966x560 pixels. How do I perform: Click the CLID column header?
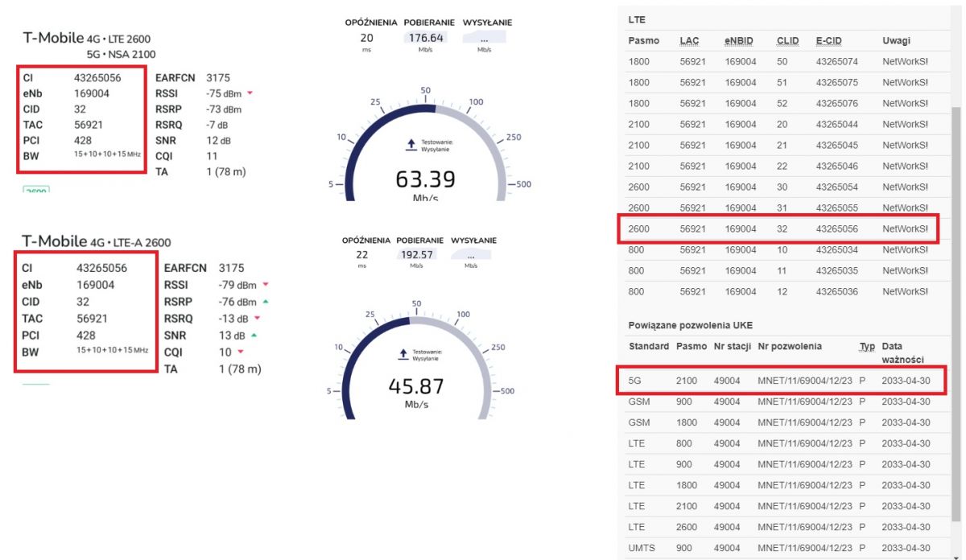tap(787, 40)
